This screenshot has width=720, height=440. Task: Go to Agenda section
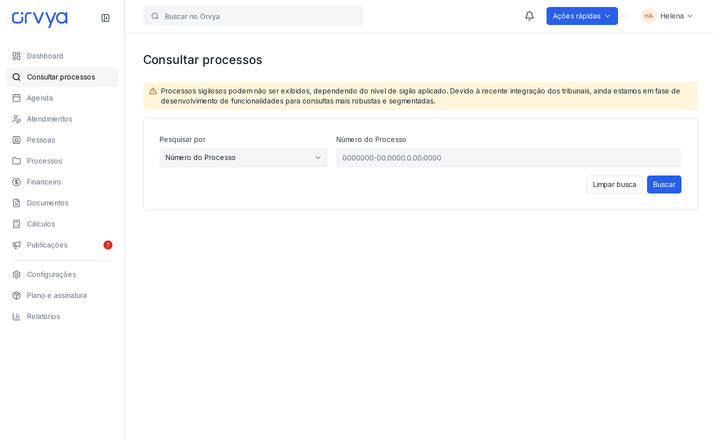(x=62, y=98)
